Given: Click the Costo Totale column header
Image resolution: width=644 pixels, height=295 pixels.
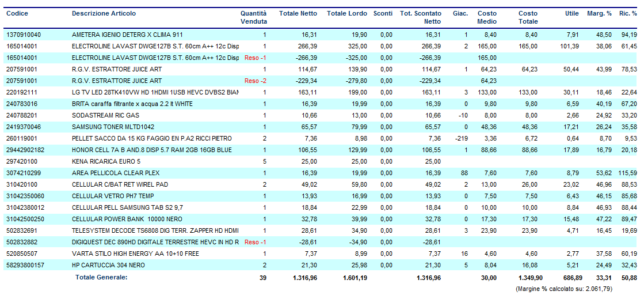Looking at the screenshot, I should [x=528, y=17].
